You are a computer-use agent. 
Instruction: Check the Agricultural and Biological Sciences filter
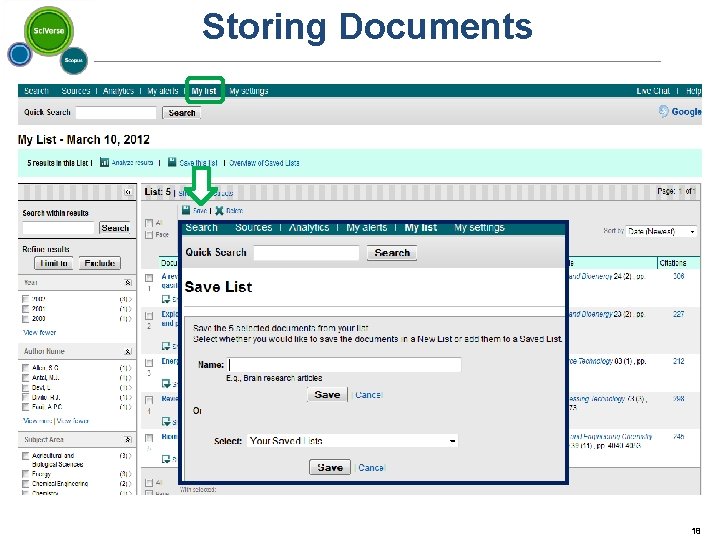pyautogui.click(x=26, y=456)
